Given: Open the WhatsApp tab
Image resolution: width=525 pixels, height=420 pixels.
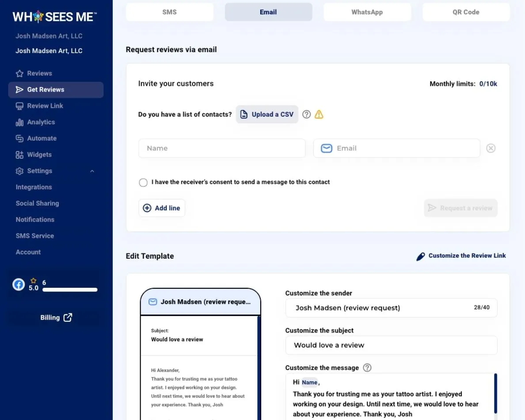Looking at the screenshot, I should [x=367, y=12].
